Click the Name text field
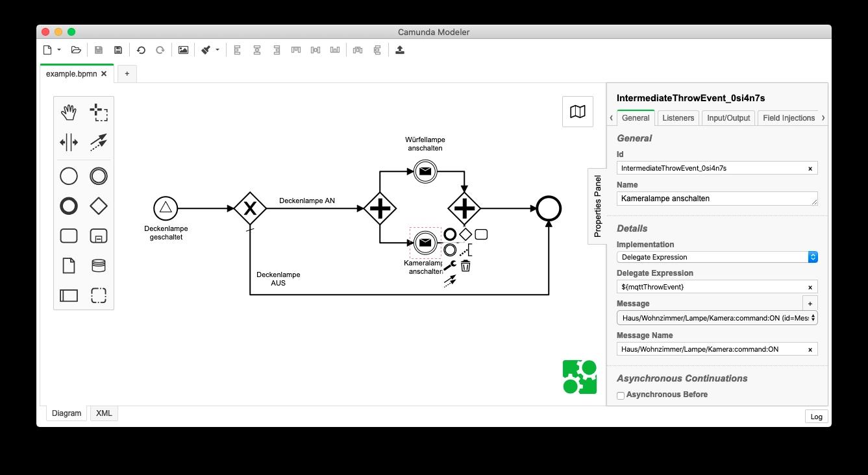 point(717,199)
